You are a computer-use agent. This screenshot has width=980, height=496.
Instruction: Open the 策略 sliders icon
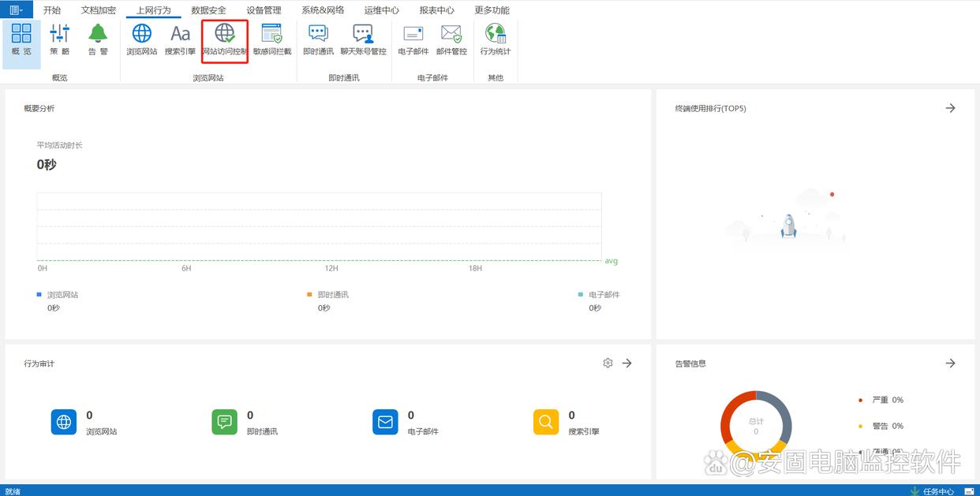tap(60, 39)
